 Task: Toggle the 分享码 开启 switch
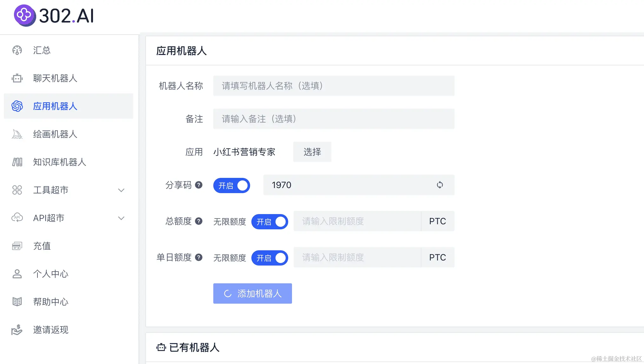pos(232,185)
